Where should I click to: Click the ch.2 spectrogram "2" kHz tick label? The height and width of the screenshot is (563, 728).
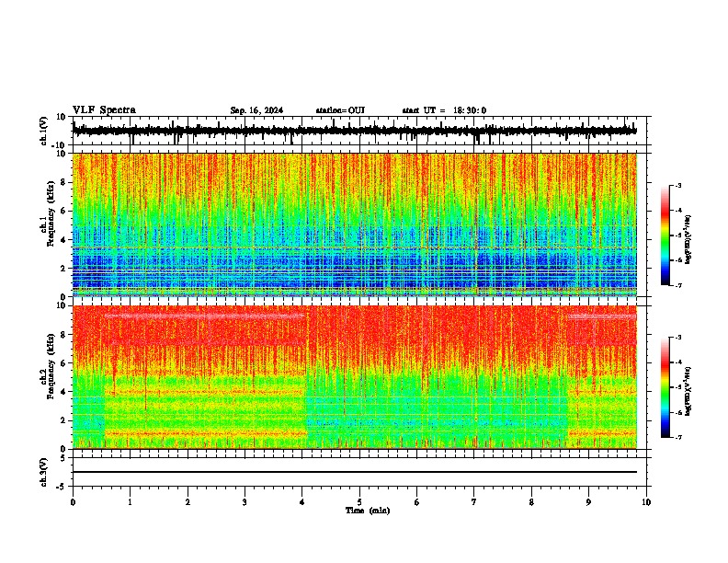pyautogui.click(x=63, y=420)
